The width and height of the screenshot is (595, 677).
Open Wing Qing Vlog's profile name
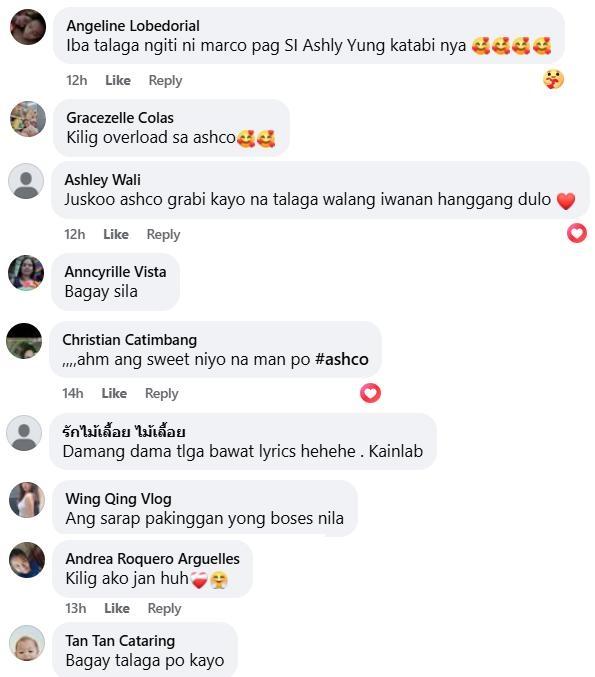pyautogui.click(x=119, y=499)
